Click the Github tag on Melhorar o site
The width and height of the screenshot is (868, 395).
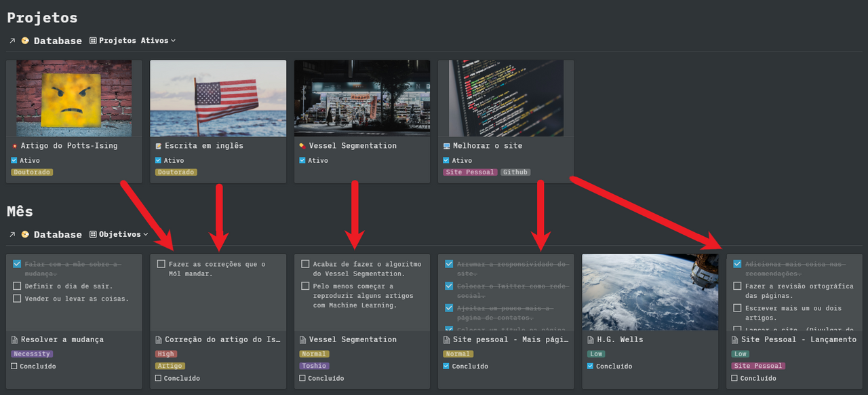click(x=515, y=172)
